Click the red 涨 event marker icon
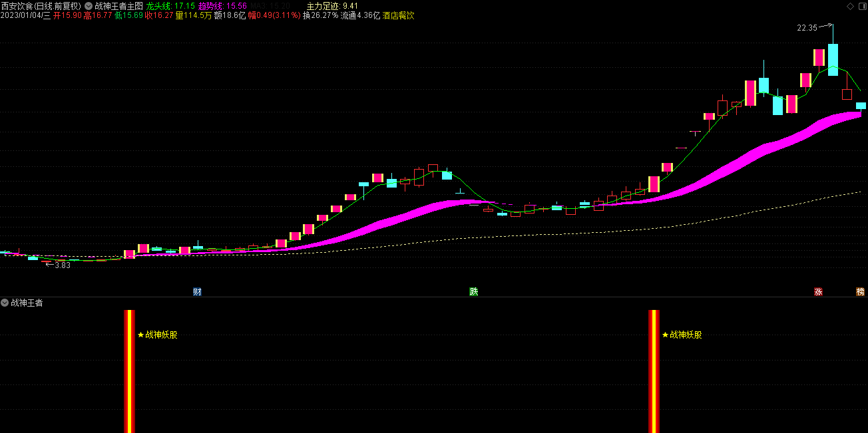 tap(818, 291)
